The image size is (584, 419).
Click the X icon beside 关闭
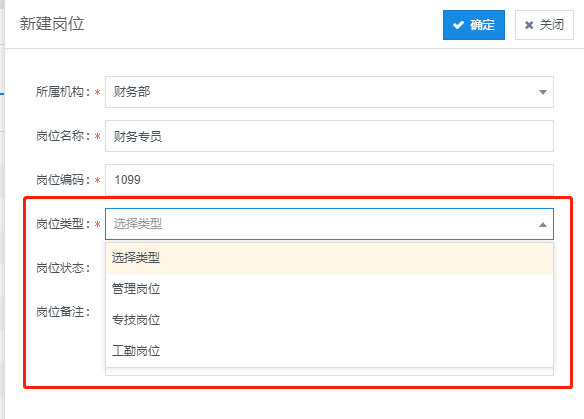[529, 25]
